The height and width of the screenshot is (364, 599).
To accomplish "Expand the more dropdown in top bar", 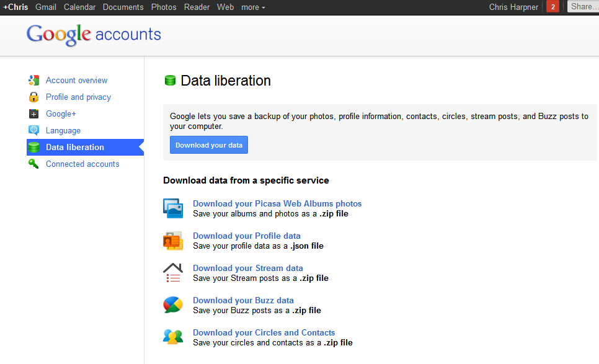I will (x=253, y=7).
